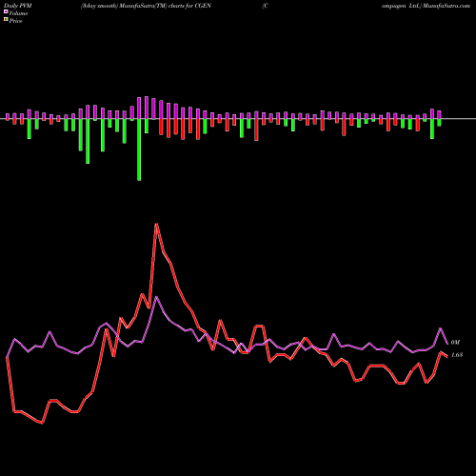Select the 'Volume' legend label
Screen dimensions: 476x476
pyautogui.click(x=18, y=13)
